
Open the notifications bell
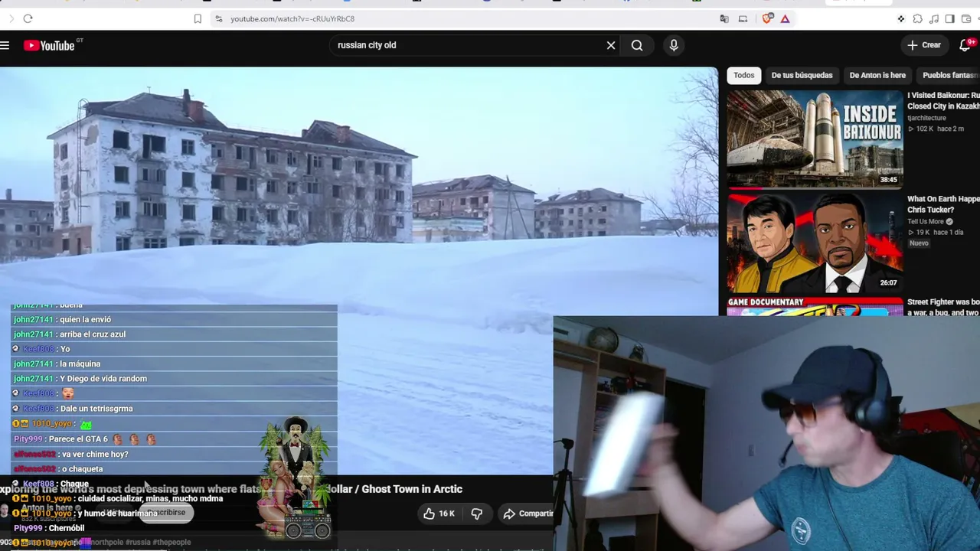pos(965,45)
